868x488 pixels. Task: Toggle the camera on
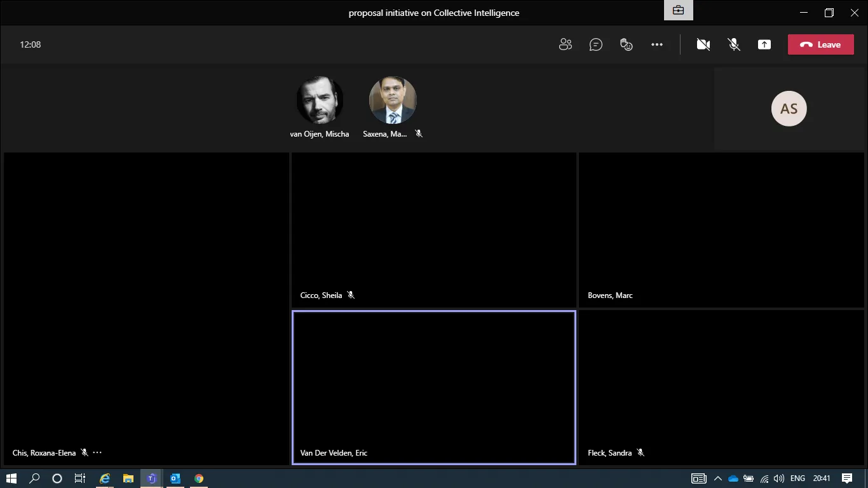coord(703,44)
